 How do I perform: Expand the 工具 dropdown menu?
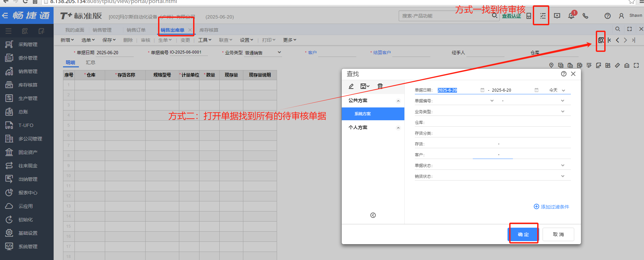pos(205,40)
